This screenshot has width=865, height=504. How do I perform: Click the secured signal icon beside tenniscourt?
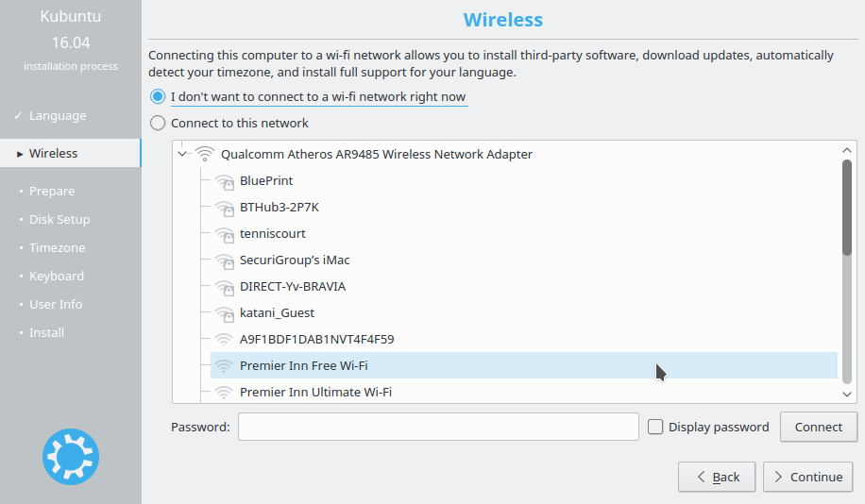click(x=225, y=234)
